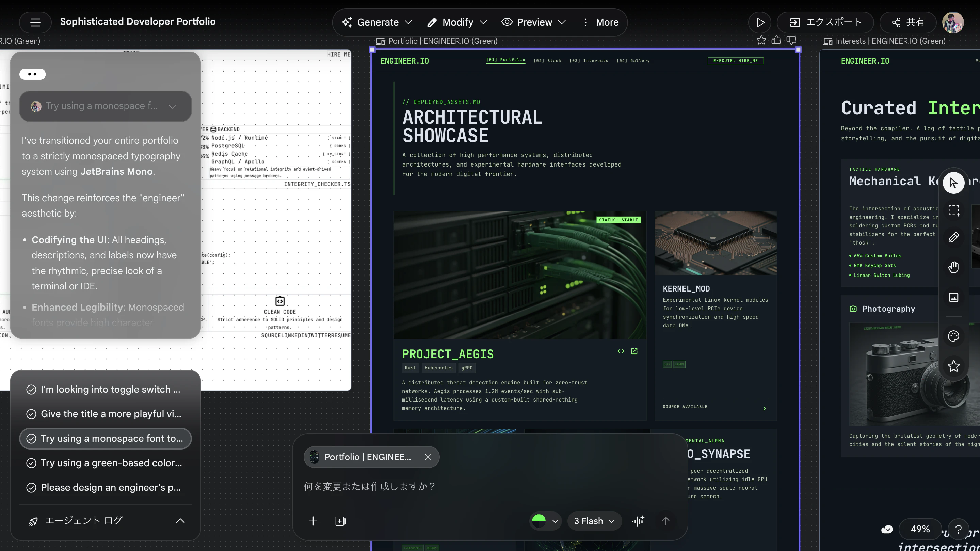Click the gRPC tag on PROJECT_AEGIS
The height and width of the screenshot is (551, 980).
pos(467,368)
